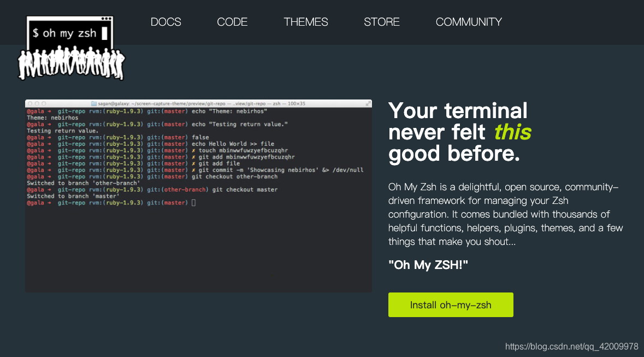The image size is (644, 357).
Task: Click the 'git add file' command line
Action: (x=219, y=163)
